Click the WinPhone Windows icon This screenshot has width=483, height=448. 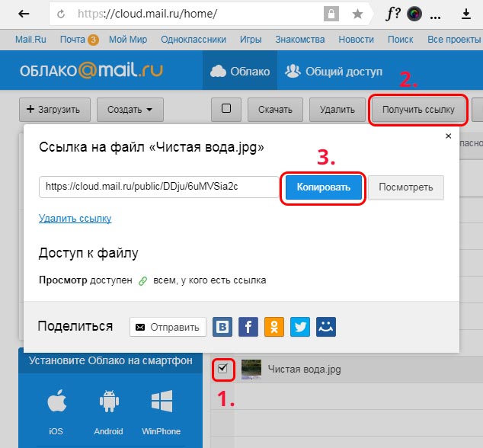pyautogui.click(x=162, y=401)
